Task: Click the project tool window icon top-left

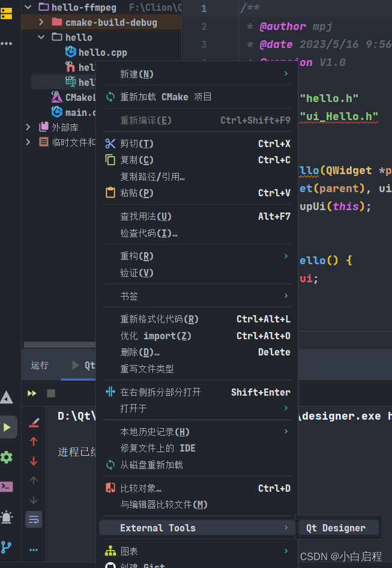Action: (x=8, y=14)
